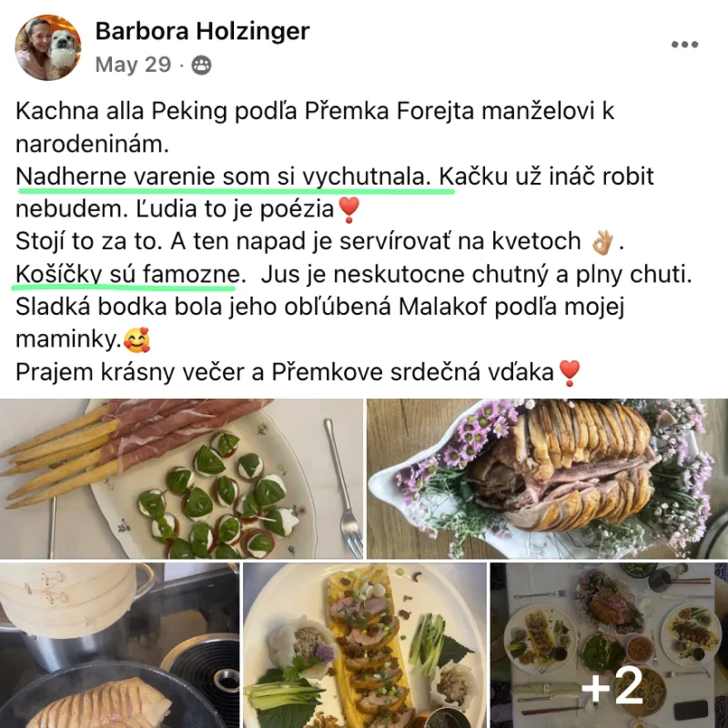Click the sentence Stojí to za to
728x728 pixels.
pyautogui.click(x=89, y=241)
